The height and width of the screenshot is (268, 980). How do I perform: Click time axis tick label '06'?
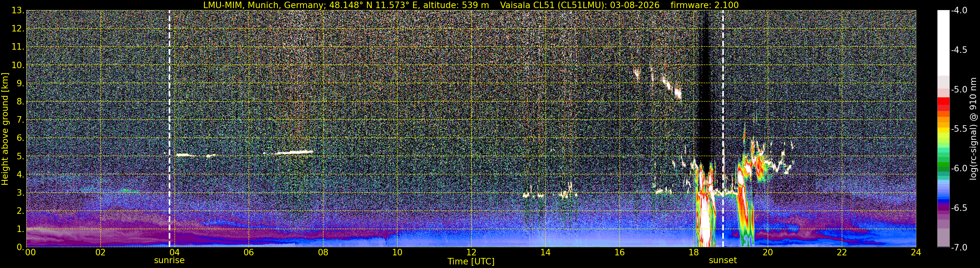point(248,252)
